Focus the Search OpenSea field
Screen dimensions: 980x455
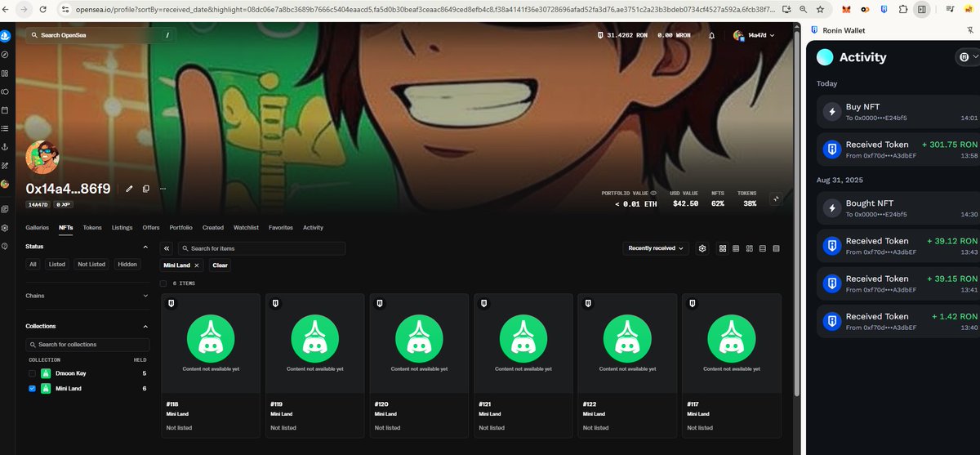point(100,35)
